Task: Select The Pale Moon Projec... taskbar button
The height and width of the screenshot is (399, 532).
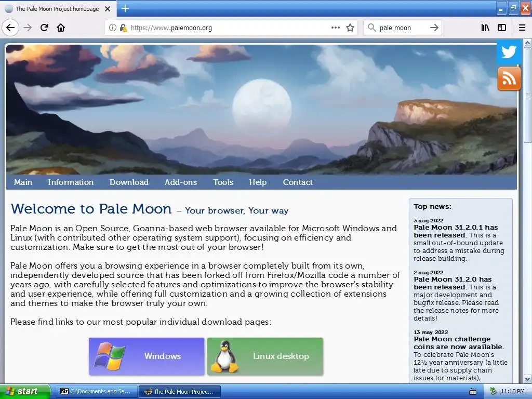Action: pos(179,392)
